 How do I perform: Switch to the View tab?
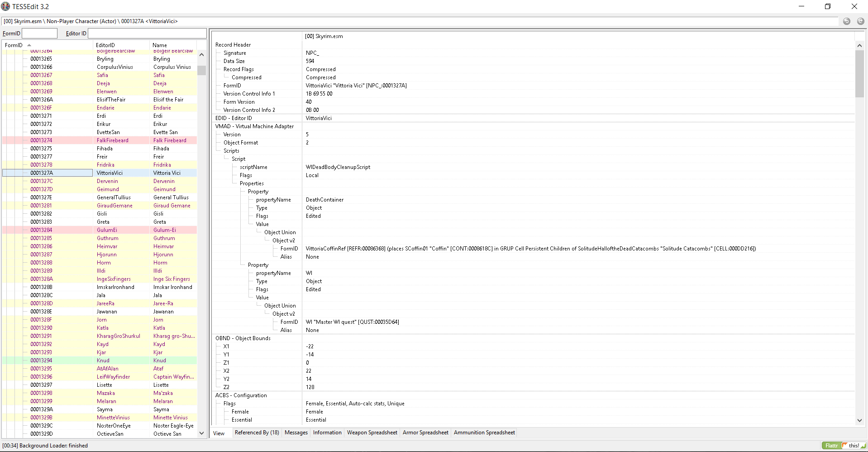(x=219, y=433)
